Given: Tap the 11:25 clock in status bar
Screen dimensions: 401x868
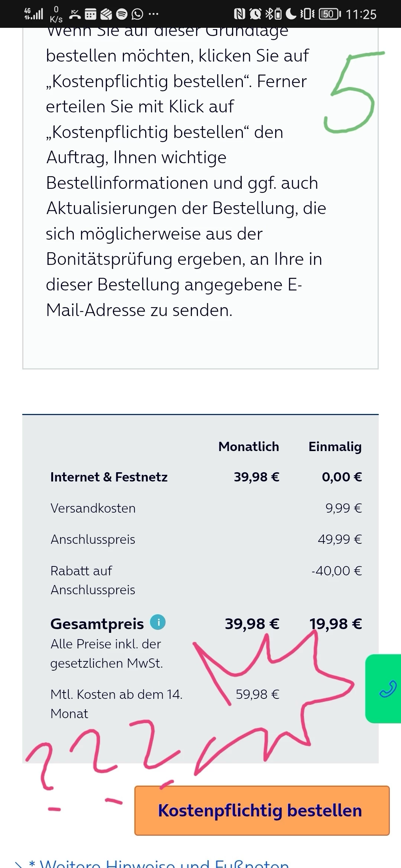Looking at the screenshot, I should [x=361, y=14].
